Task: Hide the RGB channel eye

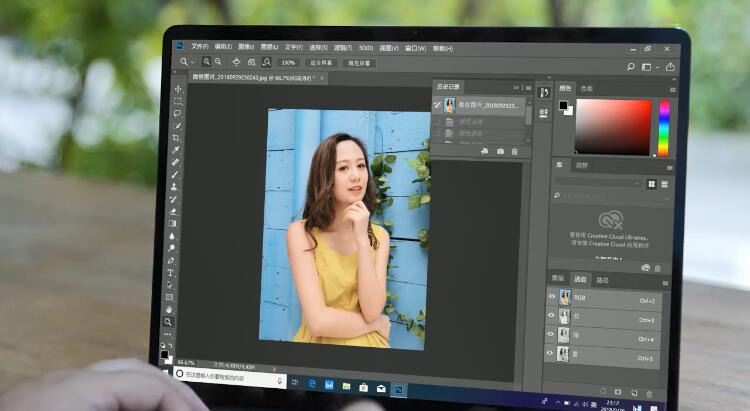Action: [551, 297]
